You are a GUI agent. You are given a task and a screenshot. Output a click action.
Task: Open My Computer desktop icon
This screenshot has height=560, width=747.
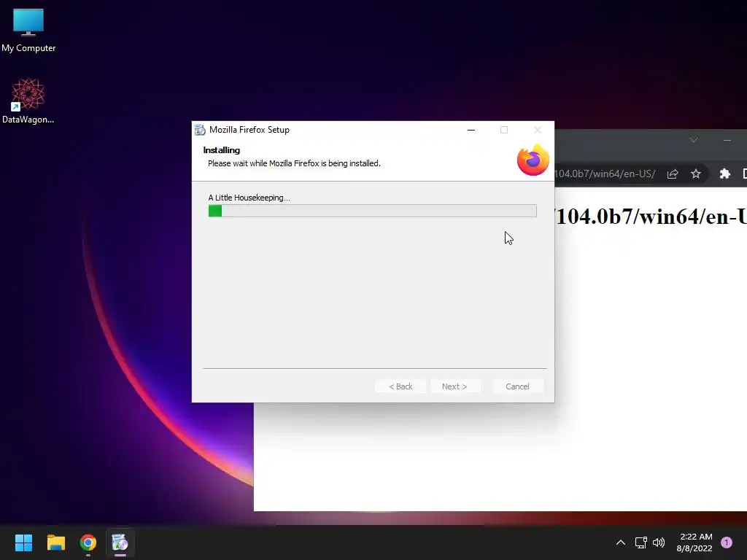tap(28, 31)
